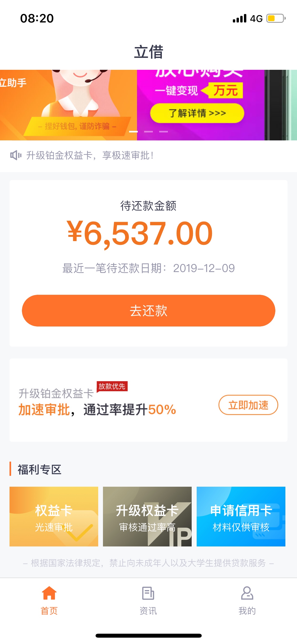
Task: Click the 去还款 repay button
Action: pyautogui.click(x=148, y=310)
